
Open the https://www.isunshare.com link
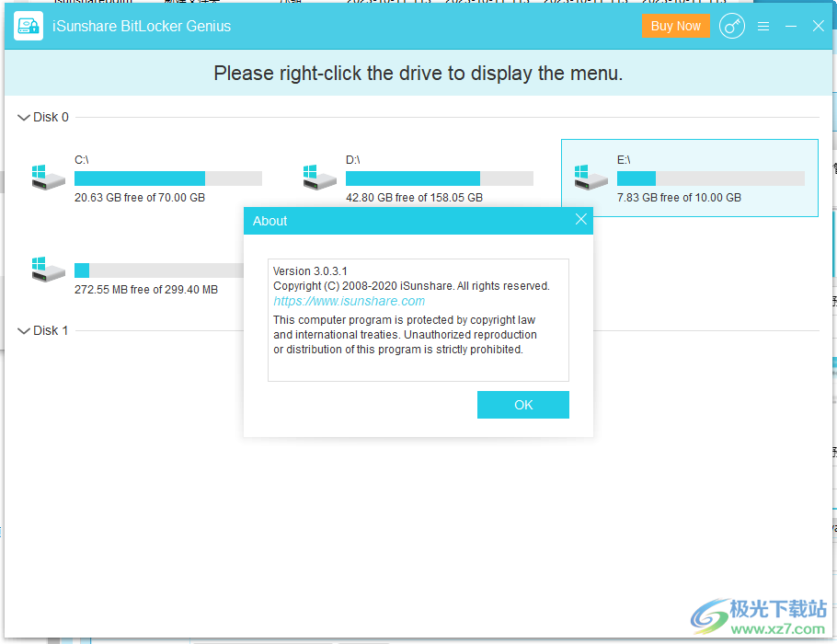[350, 301]
